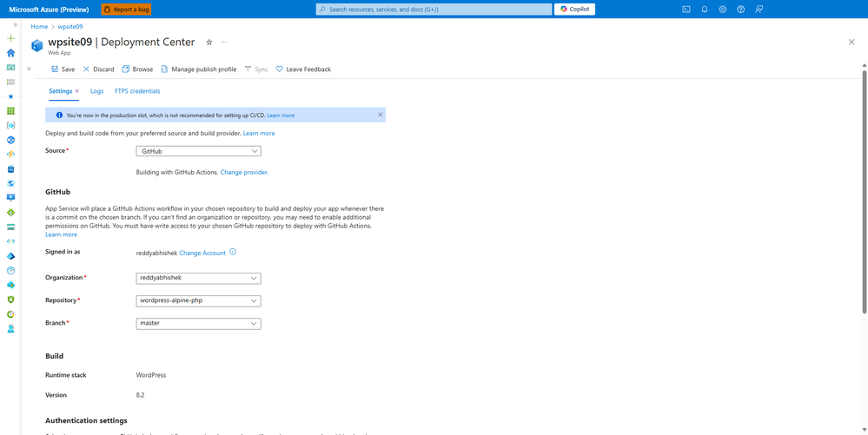Open Microsoft Entra ID pyramid icon
This screenshot has height=435, width=868.
pyautogui.click(x=10, y=255)
